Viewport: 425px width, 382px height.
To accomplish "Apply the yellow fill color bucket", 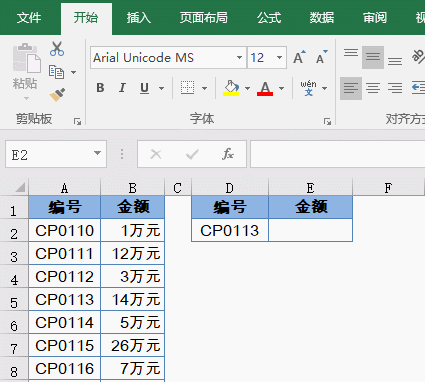I will [x=231, y=88].
